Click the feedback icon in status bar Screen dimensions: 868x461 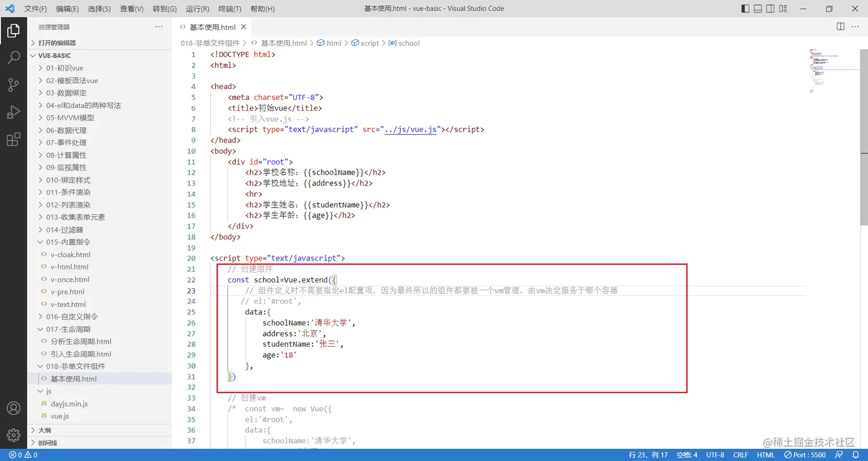[839, 455]
